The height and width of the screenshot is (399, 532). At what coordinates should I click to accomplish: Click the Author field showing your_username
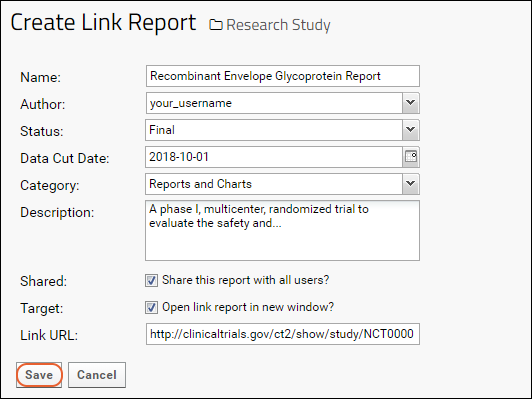(274, 103)
